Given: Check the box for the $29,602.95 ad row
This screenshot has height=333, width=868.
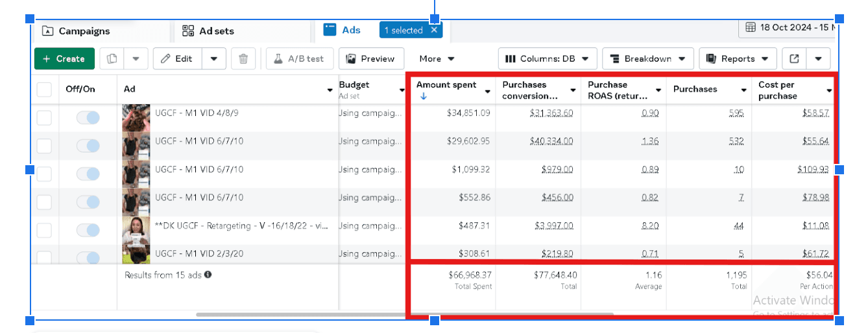Looking at the screenshot, I should (44, 146).
